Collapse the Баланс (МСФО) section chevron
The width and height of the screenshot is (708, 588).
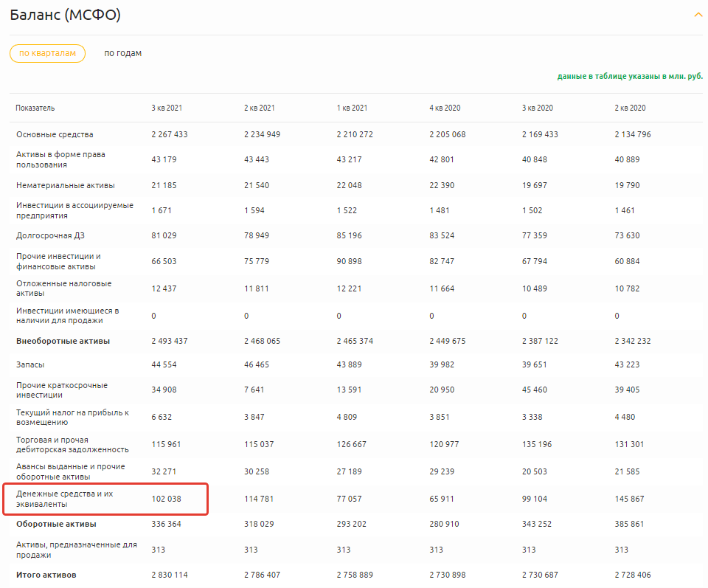698,15
